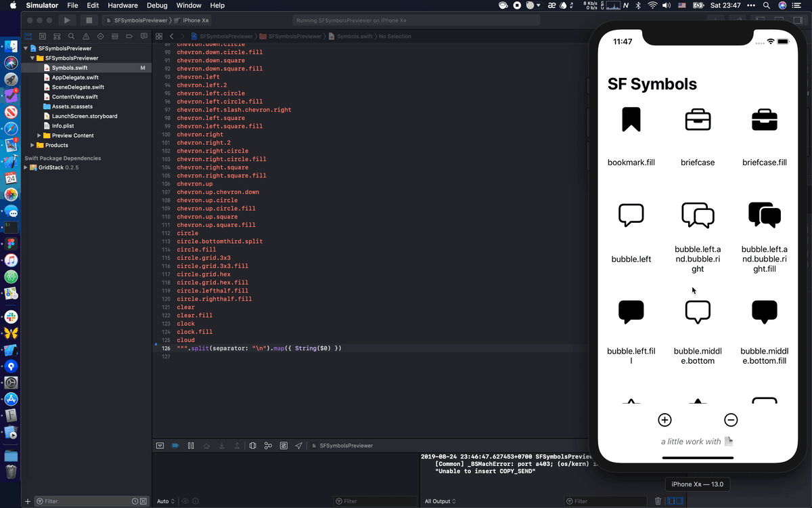Open the File menu
Viewport: 812px width, 508px height.
coord(72,5)
